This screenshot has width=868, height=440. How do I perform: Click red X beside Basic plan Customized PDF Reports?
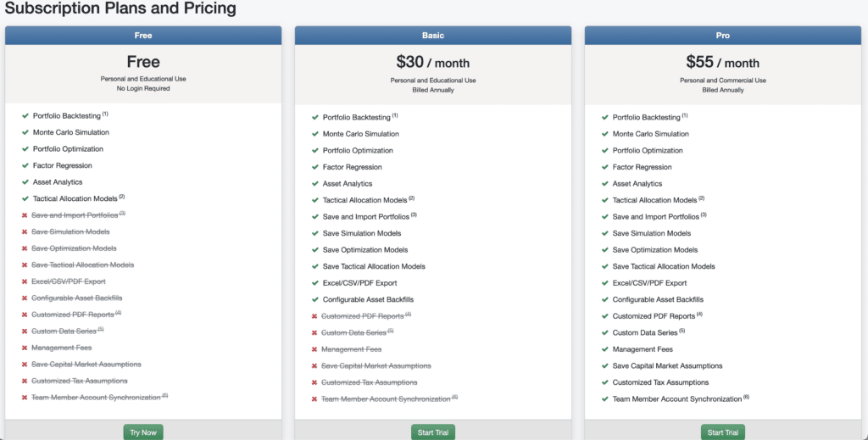314,316
